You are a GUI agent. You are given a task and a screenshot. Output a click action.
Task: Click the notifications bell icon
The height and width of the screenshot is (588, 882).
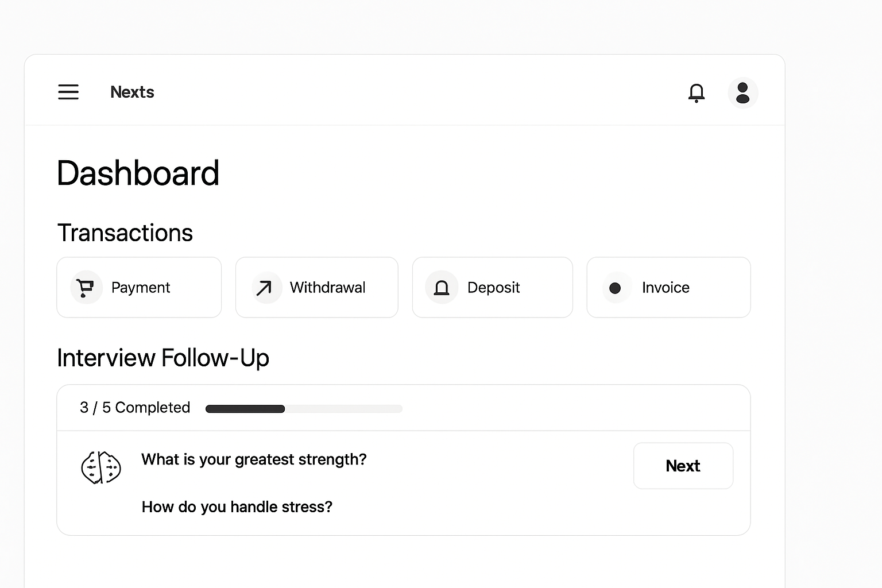click(x=697, y=92)
